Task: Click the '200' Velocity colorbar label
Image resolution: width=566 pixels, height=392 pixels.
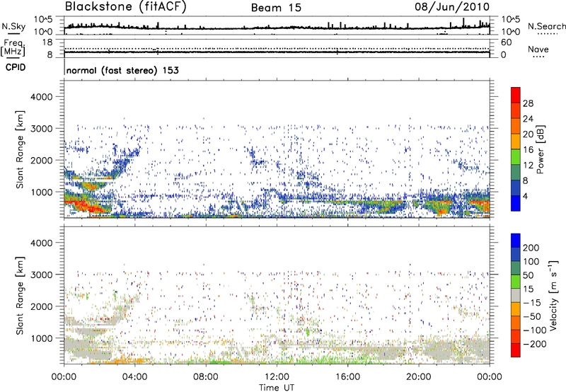Action: click(x=531, y=248)
